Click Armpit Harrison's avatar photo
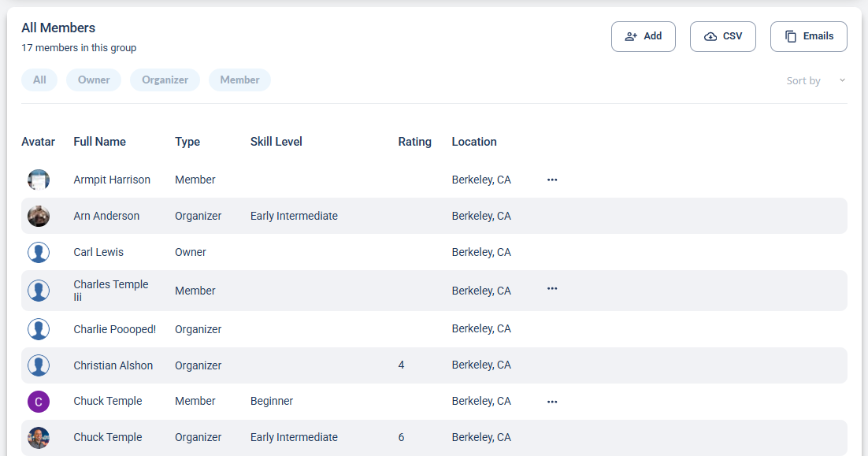868x456 pixels. point(39,180)
